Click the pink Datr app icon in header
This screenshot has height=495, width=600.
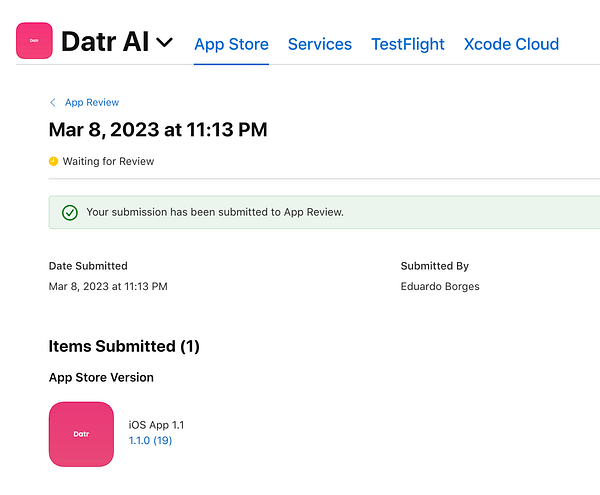(34, 41)
